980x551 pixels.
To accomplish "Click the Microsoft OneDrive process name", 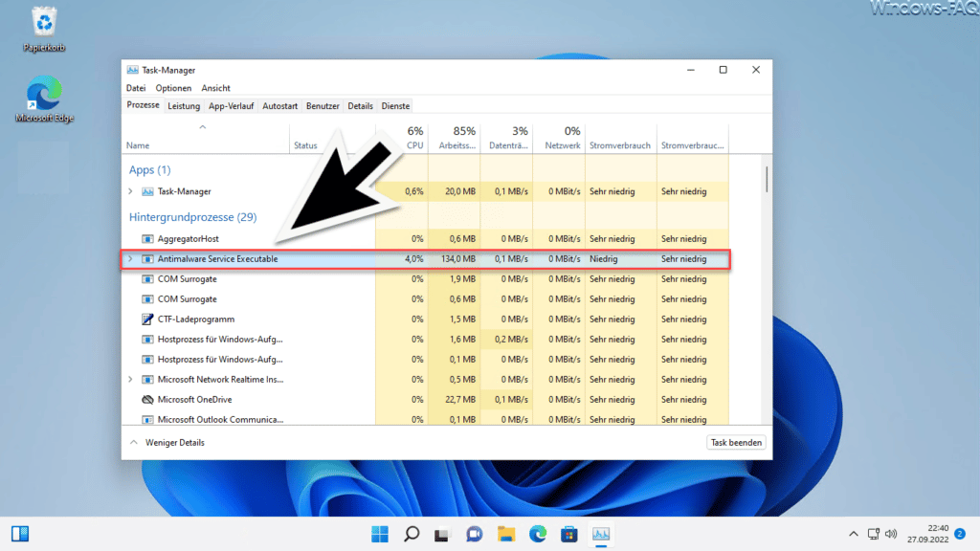I will point(194,399).
